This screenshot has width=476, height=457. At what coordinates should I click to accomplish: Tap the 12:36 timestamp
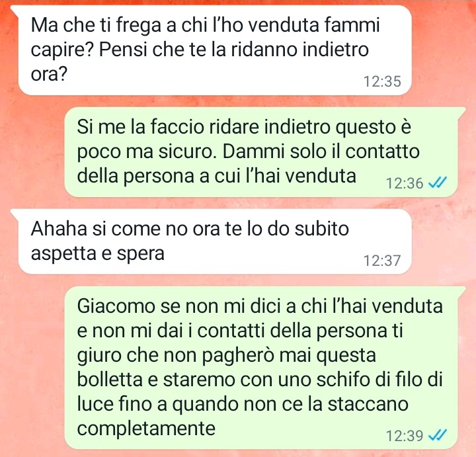[x=405, y=183]
